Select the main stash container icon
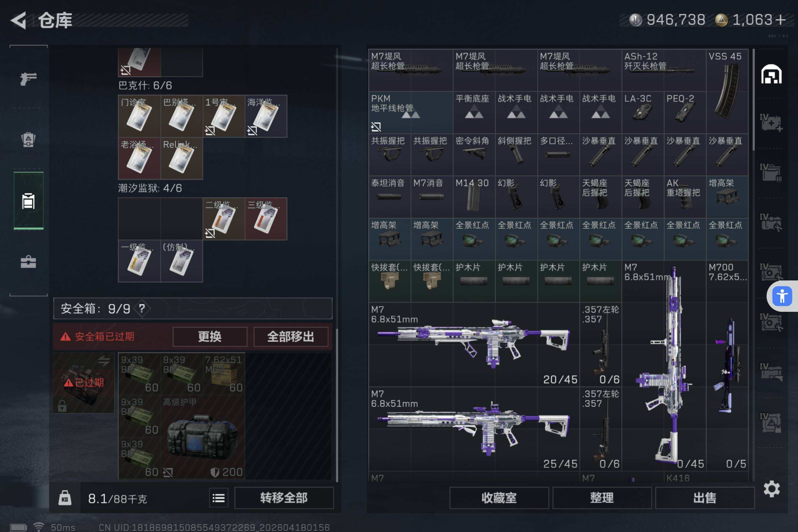 click(x=771, y=74)
